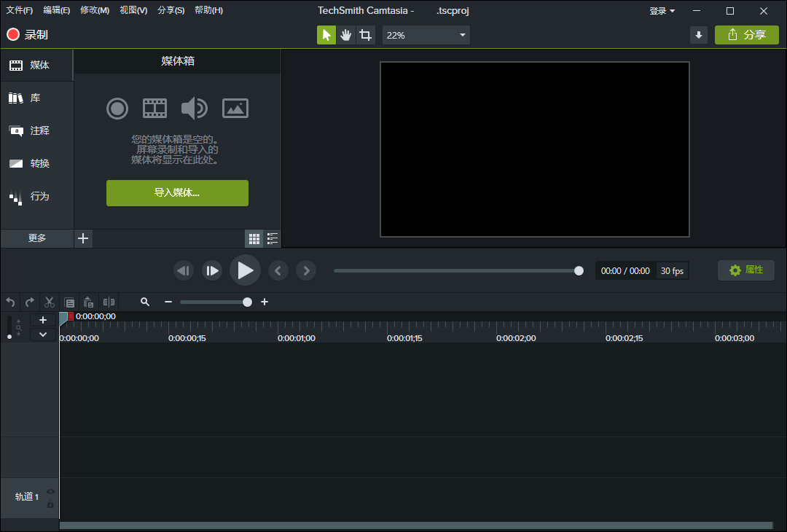Hide 轨道 1 using its eye toggle
The height and width of the screenshot is (532, 787).
pos(50,492)
